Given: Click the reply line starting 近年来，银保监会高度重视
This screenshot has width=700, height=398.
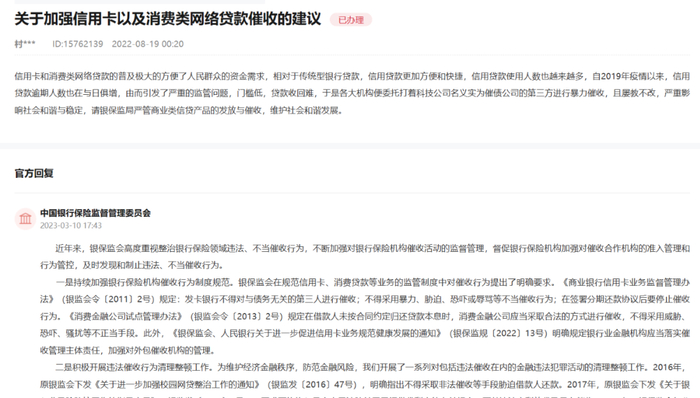Looking at the screenshot, I should point(373,249).
